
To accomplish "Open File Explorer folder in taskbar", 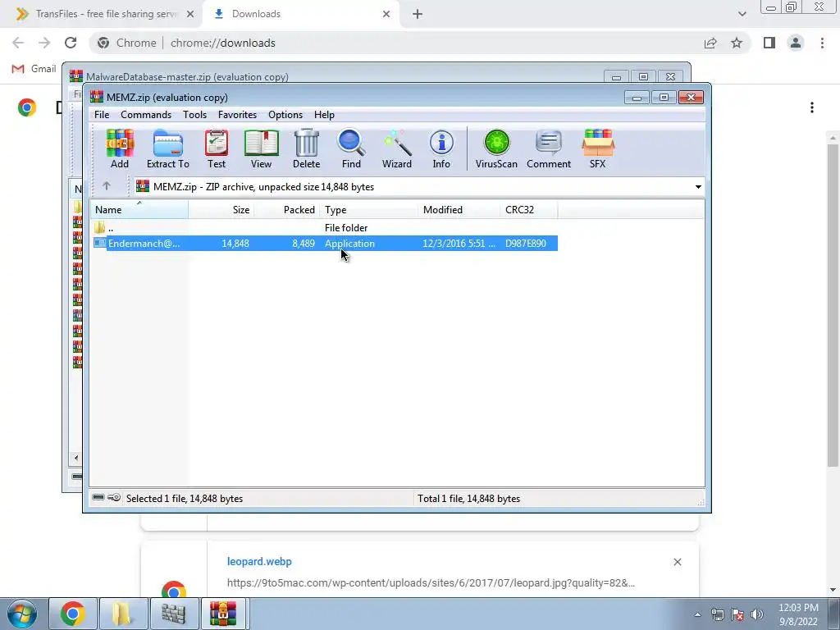I will click(x=123, y=614).
